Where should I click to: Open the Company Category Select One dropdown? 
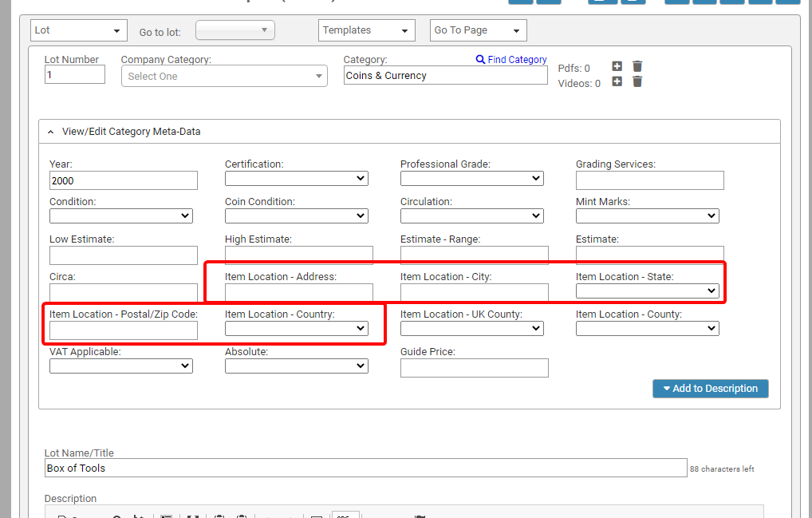[x=224, y=74]
